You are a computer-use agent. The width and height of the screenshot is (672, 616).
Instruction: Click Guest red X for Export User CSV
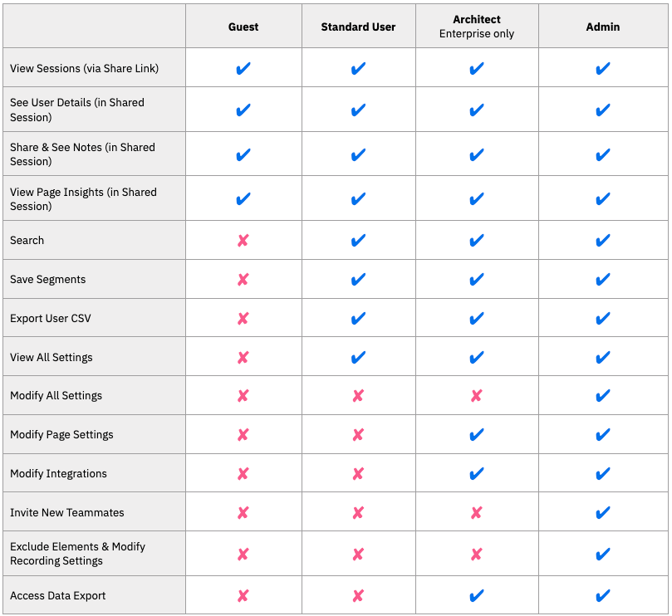click(243, 318)
